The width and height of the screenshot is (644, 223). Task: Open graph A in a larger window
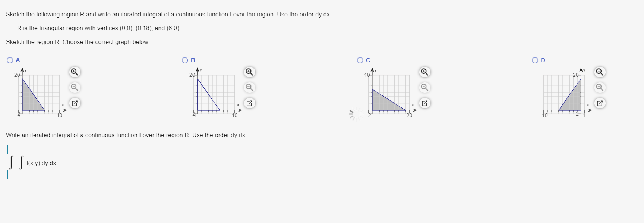coord(74,103)
